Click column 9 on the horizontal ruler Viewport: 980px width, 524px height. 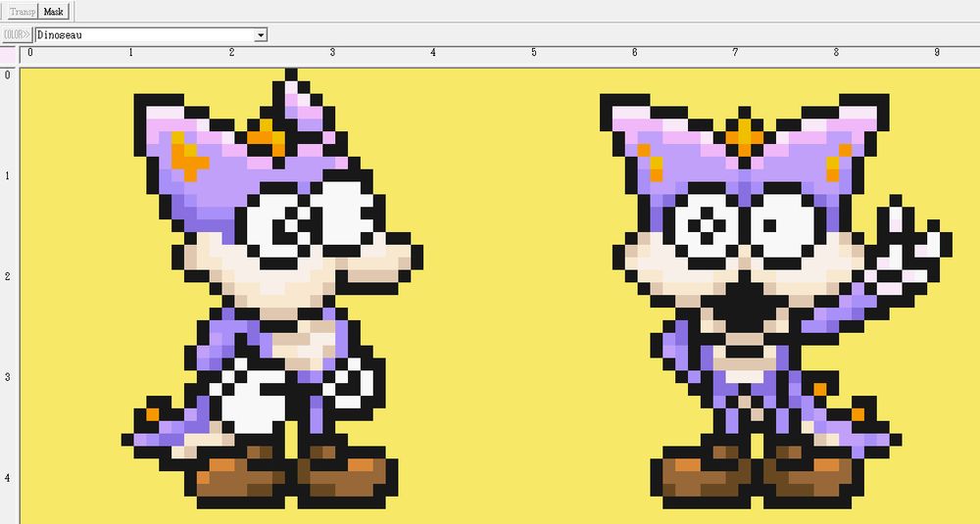click(936, 53)
